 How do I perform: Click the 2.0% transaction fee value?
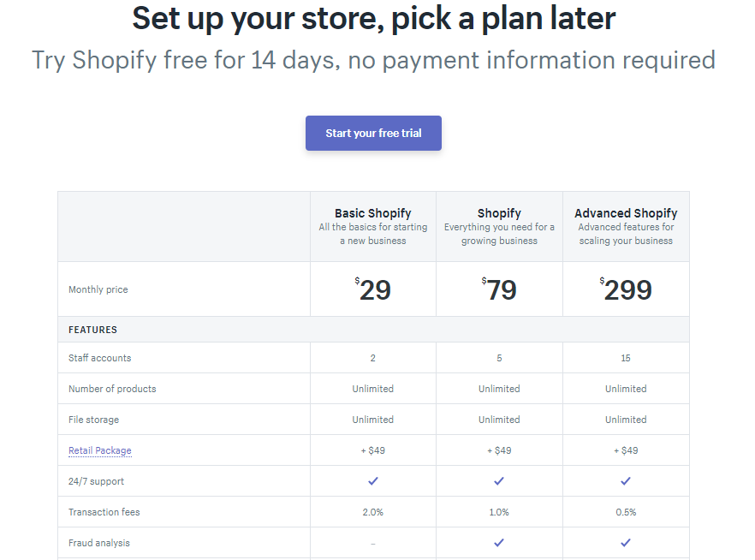373,512
